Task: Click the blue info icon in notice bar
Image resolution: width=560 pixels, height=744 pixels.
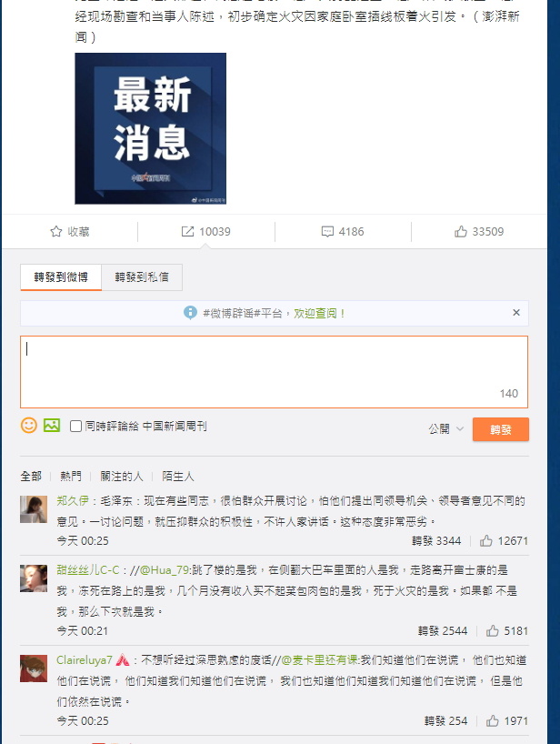Action: pyautogui.click(x=190, y=313)
